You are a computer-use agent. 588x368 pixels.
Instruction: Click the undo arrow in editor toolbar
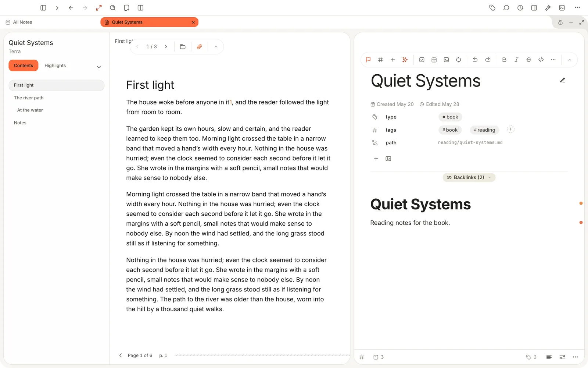click(475, 60)
